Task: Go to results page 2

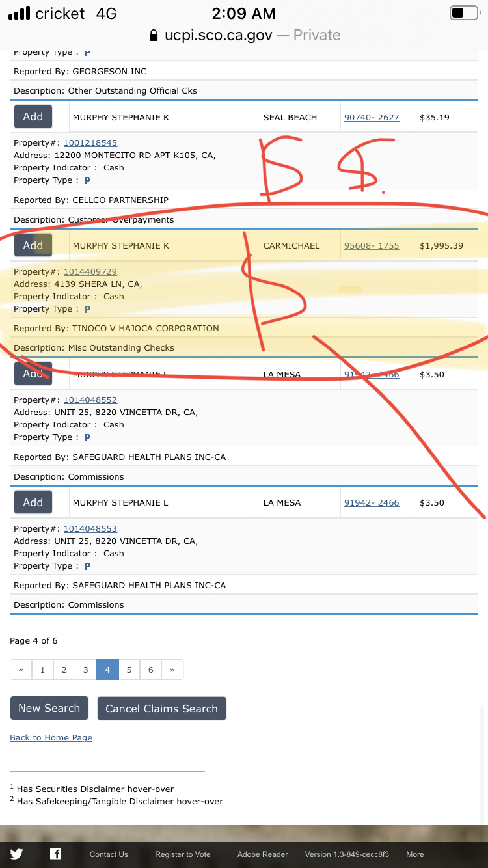Action: click(64, 670)
